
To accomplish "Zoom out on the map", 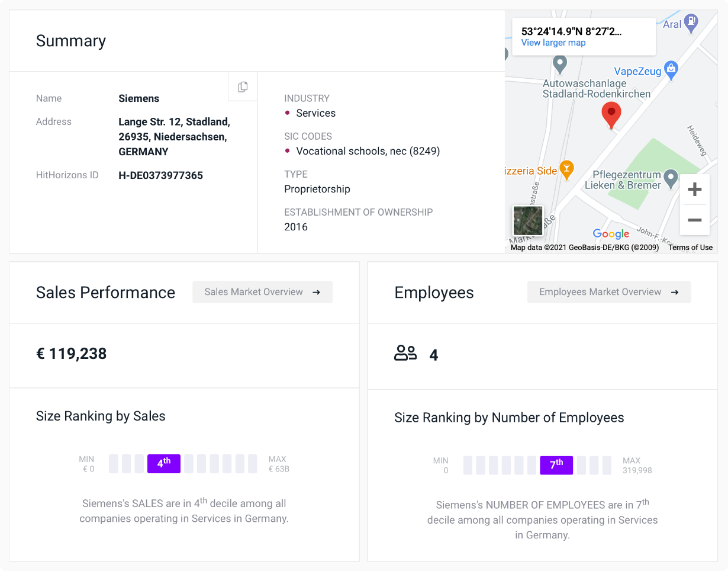I will click(x=695, y=220).
